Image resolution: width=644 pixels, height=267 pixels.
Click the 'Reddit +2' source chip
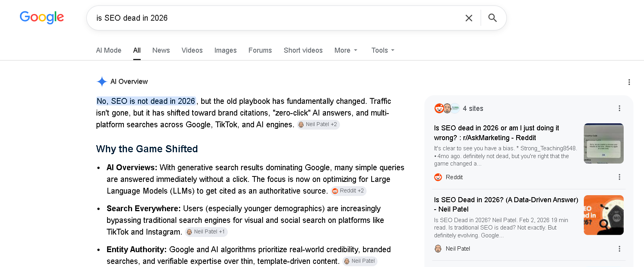[349, 191]
